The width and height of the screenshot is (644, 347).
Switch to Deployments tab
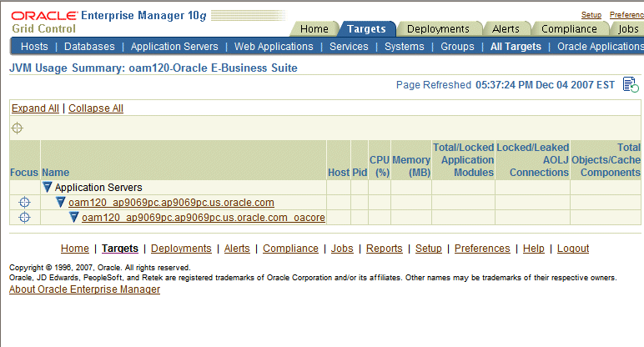[438, 28]
